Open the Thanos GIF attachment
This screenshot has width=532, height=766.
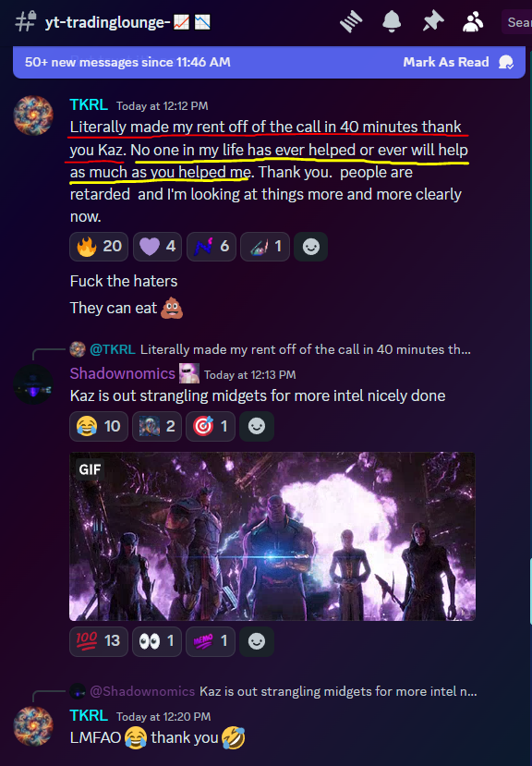tap(272, 537)
